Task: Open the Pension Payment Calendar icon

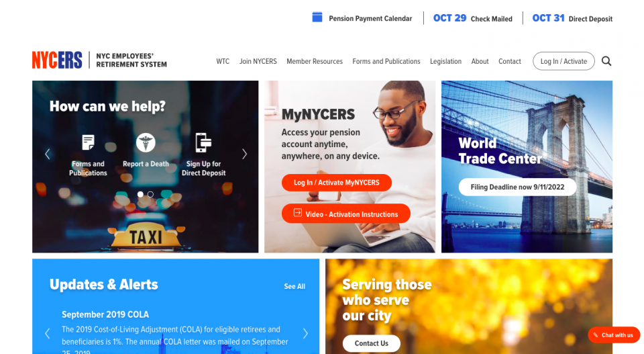Action: tap(317, 17)
